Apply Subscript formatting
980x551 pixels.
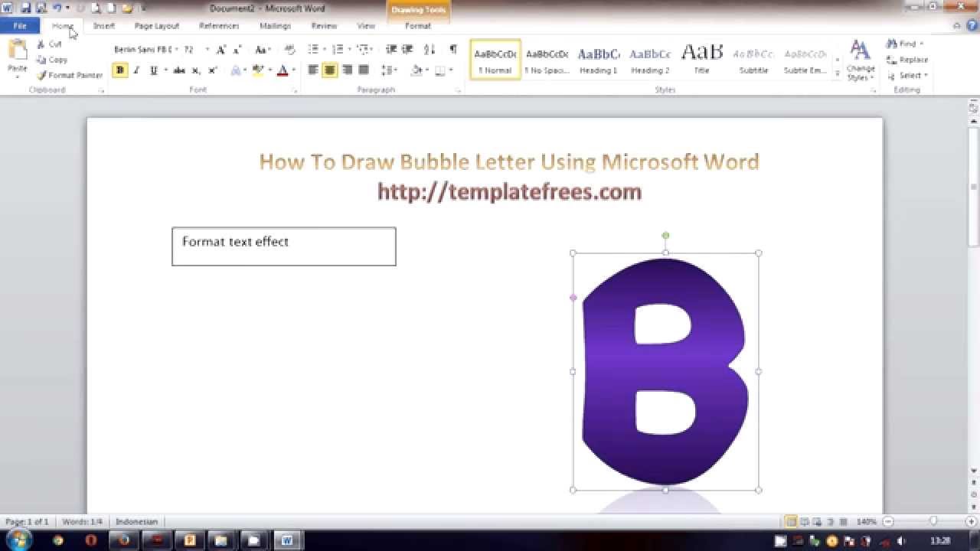click(194, 70)
